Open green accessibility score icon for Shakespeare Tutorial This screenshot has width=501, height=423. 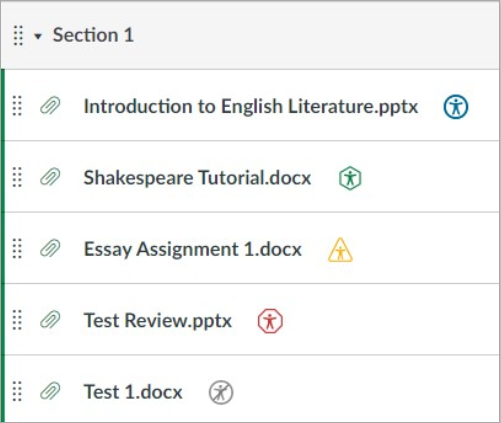click(x=350, y=178)
